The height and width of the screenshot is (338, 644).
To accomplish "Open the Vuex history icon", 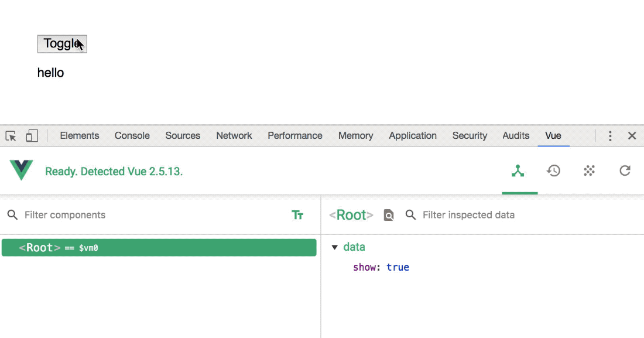I will pos(554,171).
